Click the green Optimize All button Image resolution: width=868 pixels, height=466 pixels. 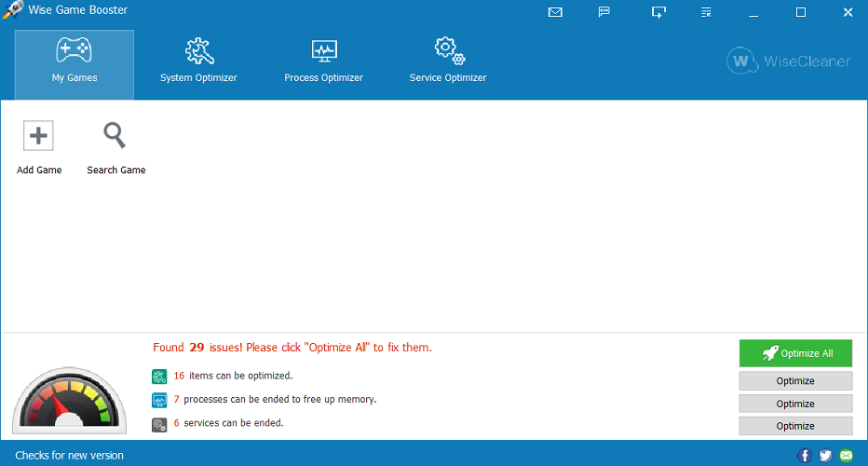point(795,353)
